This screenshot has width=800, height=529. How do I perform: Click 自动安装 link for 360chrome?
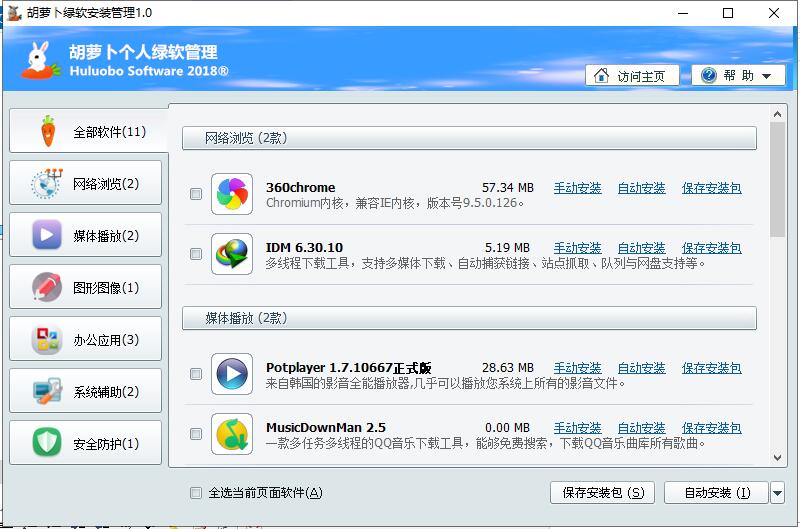pos(641,188)
